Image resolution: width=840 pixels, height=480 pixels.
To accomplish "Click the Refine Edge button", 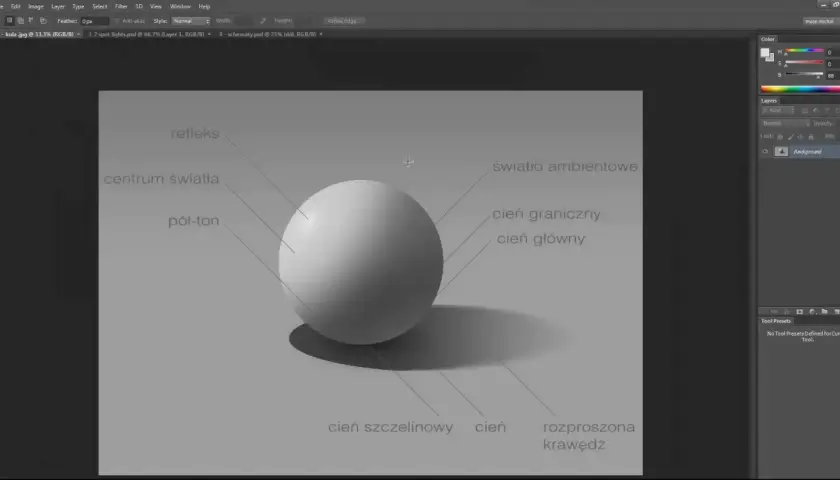I will (x=344, y=21).
